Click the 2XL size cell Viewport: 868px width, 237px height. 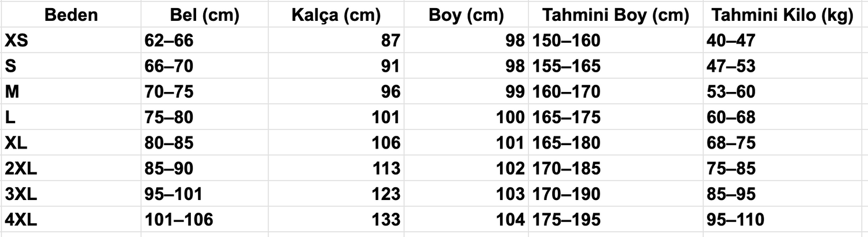pyautogui.click(x=71, y=168)
